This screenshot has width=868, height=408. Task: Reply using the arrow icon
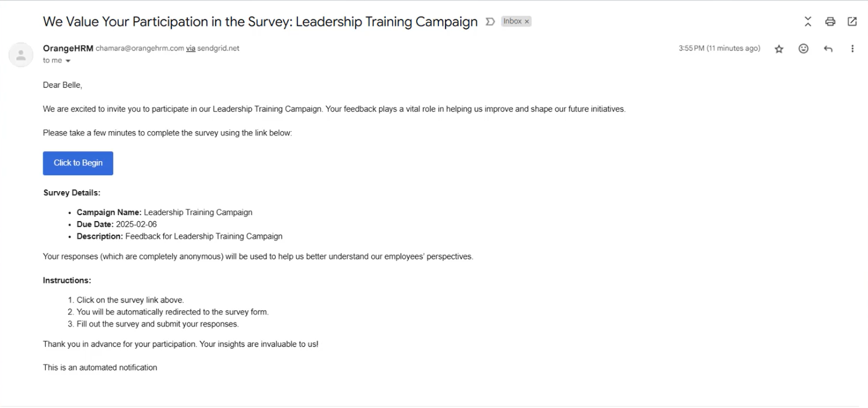[828, 49]
